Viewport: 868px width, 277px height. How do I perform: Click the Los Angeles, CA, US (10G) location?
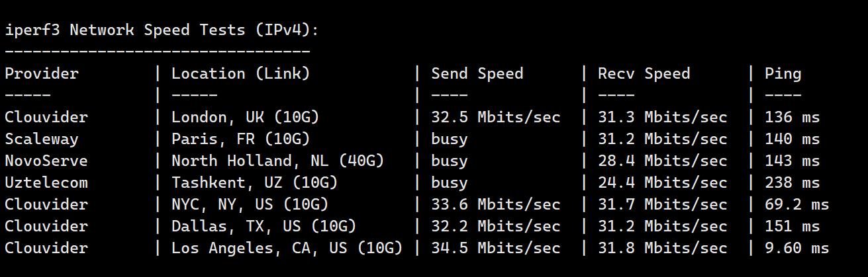point(287,249)
